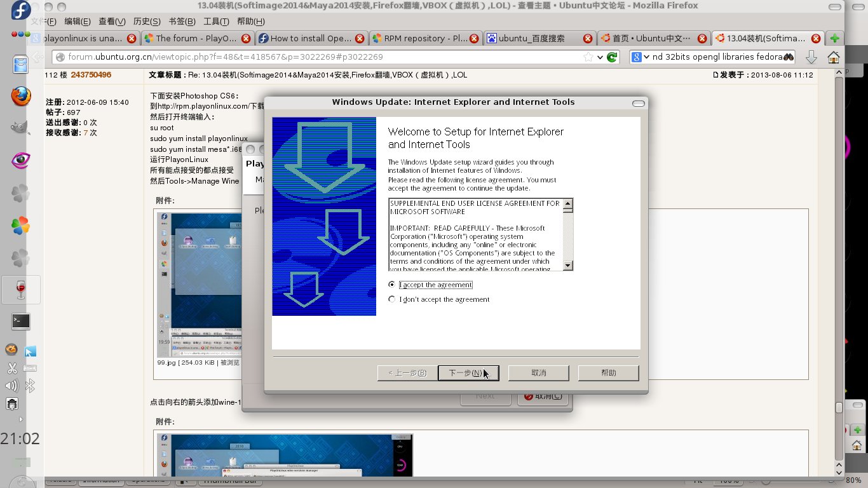The image size is (868, 488).
Task: Open the second attachment screenshot thumbnail
Action: coord(285,455)
